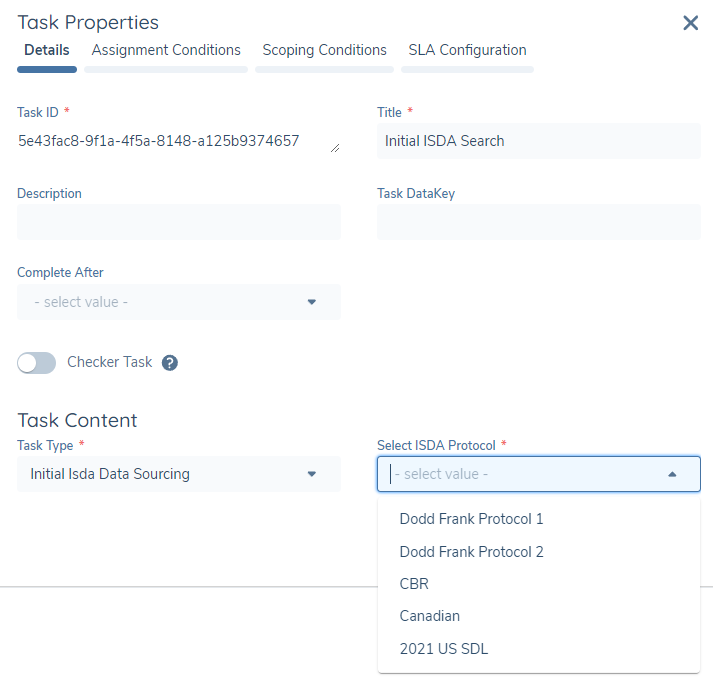The width and height of the screenshot is (713, 684).
Task: Select the Details tab
Action: [x=47, y=50]
